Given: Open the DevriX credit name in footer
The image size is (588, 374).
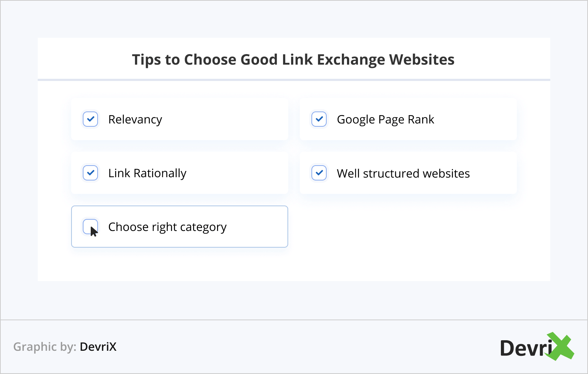Looking at the screenshot, I should [98, 347].
